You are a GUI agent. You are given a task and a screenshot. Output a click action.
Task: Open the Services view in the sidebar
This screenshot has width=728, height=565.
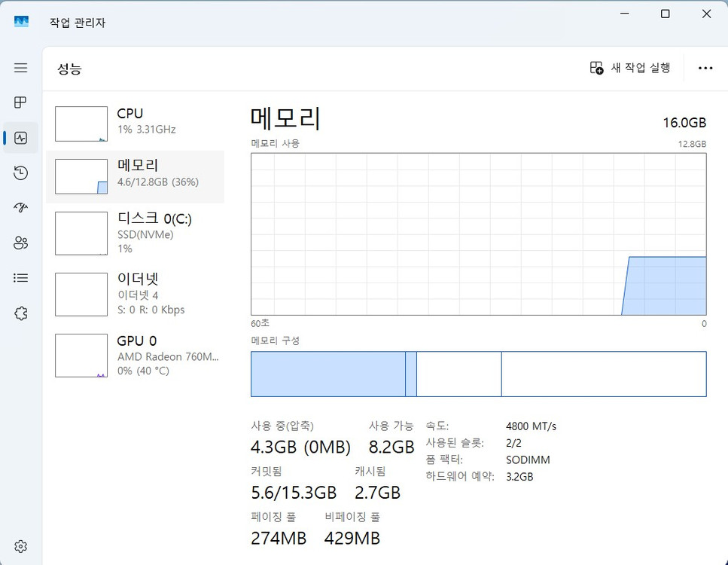(x=20, y=313)
